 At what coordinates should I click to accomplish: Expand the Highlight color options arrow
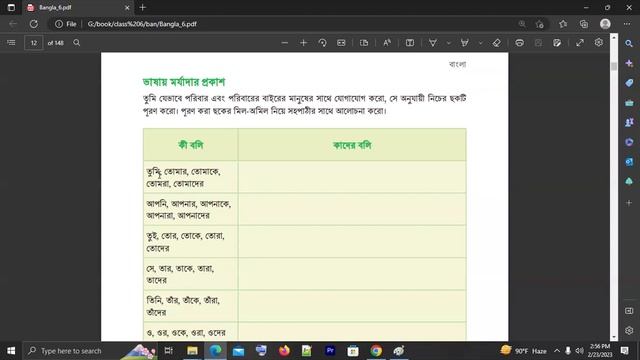[480, 43]
